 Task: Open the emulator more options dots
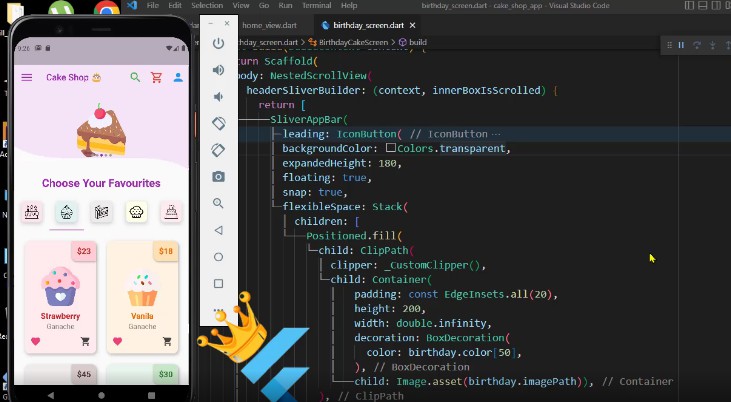coord(218,310)
